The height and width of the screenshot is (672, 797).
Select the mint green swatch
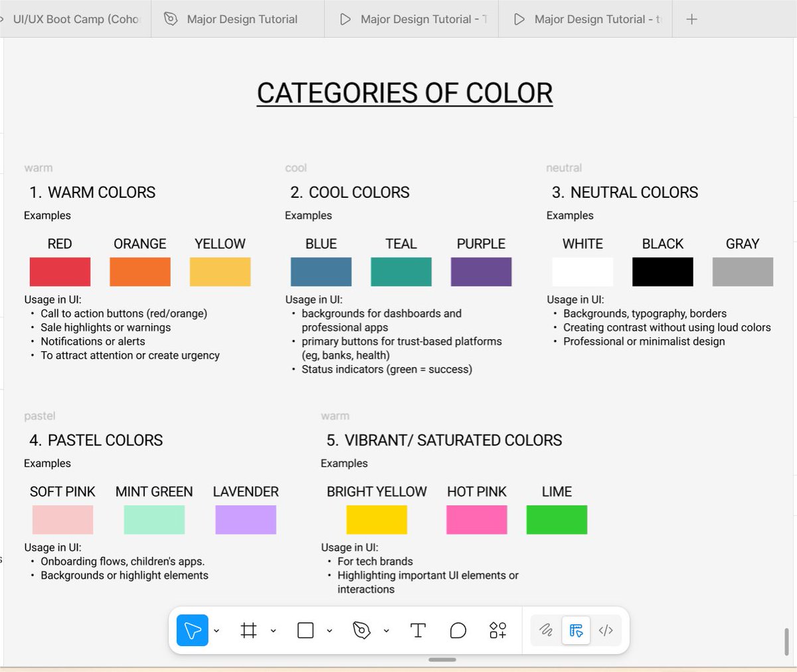click(x=154, y=519)
